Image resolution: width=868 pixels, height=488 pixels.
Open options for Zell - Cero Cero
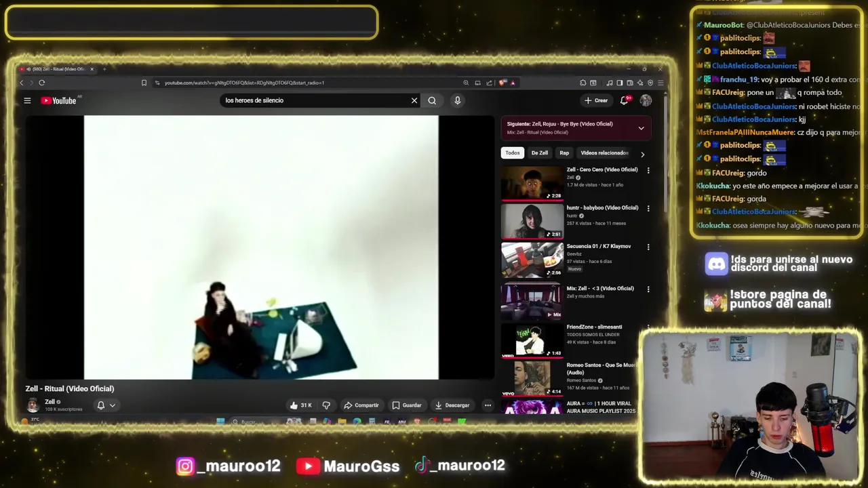click(x=648, y=170)
